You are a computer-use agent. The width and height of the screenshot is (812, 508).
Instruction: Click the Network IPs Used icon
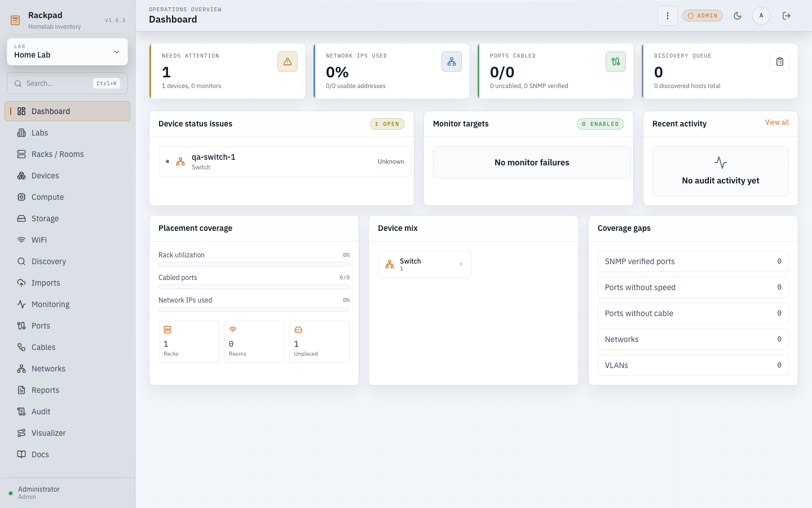pyautogui.click(x=452, y=62)
